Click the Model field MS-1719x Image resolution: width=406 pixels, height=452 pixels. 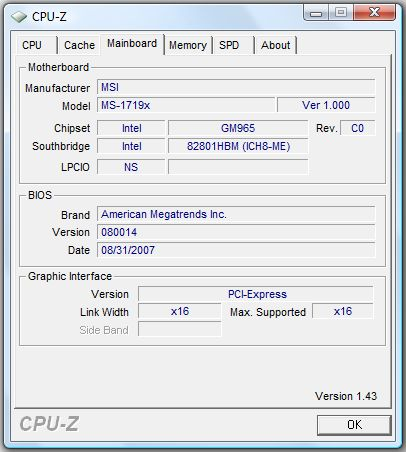(186, 105)
